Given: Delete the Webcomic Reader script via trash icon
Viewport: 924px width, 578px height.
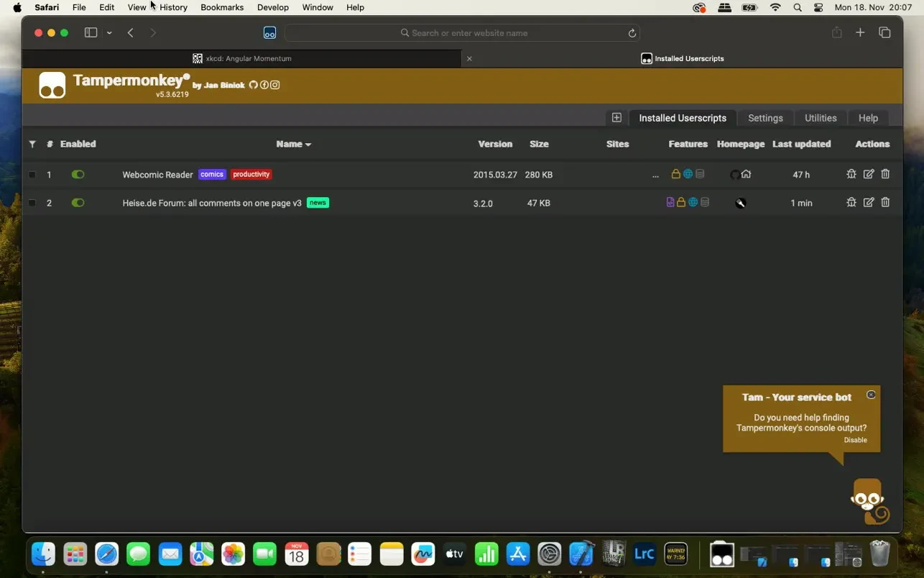Looking at the screenshot, I should pyautogui.click(x=885, y=174).
